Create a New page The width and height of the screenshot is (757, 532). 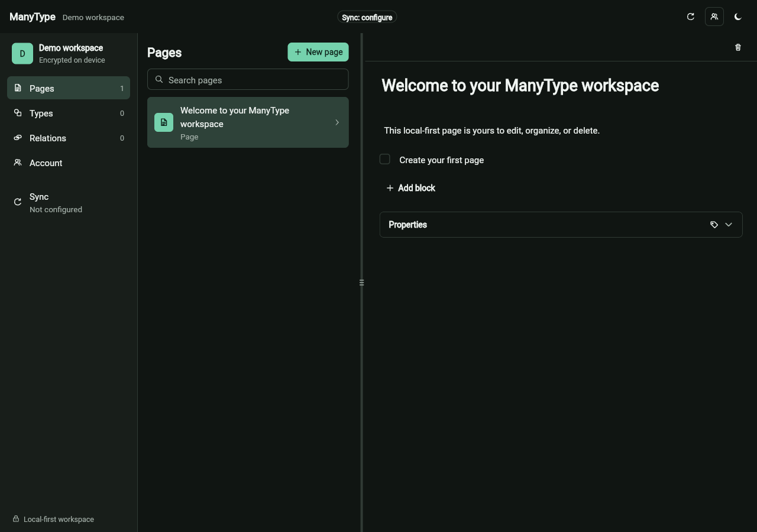coord(318,52)
